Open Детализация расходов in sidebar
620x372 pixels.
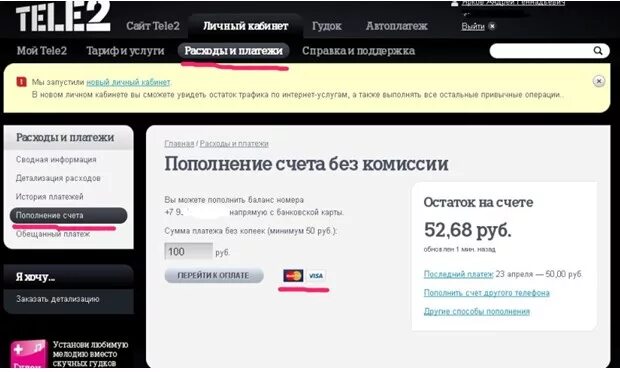[x=58, y=178]
